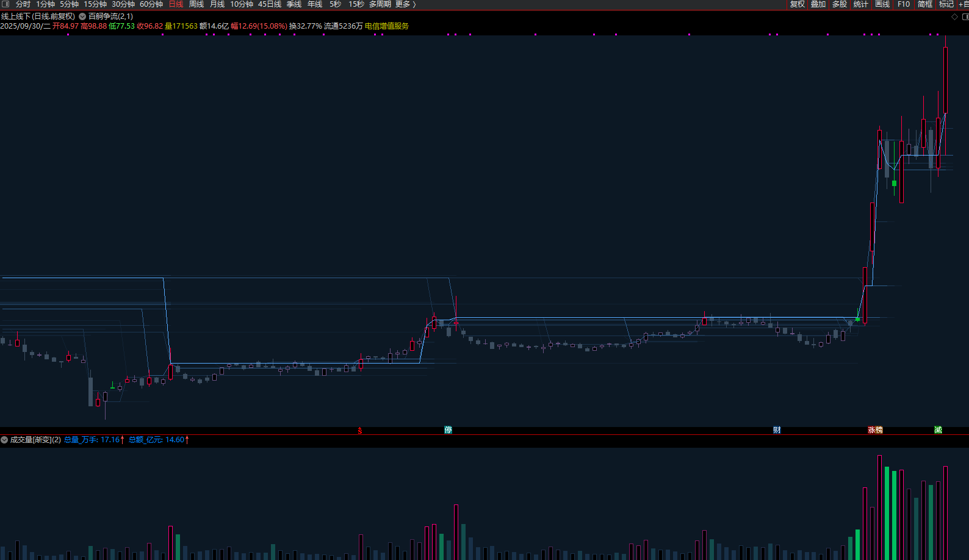
Task: Click the '减' event marker icon
Action: pos(938,430)
